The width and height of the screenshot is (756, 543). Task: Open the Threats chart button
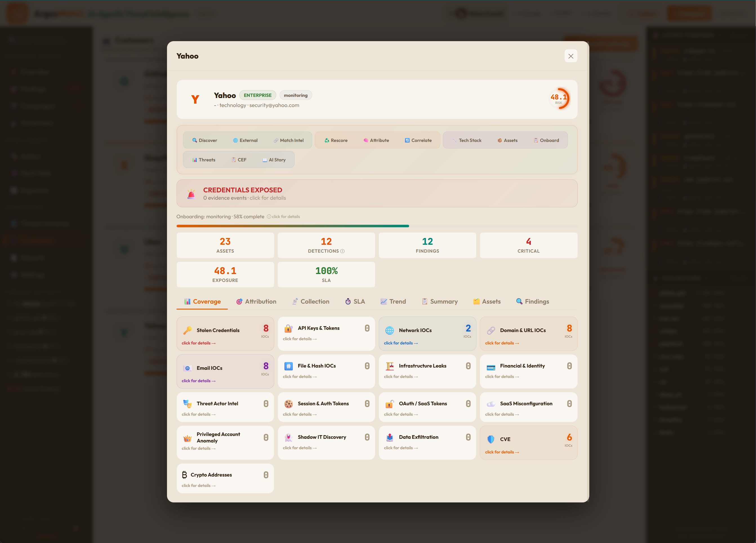coord(204,160)
